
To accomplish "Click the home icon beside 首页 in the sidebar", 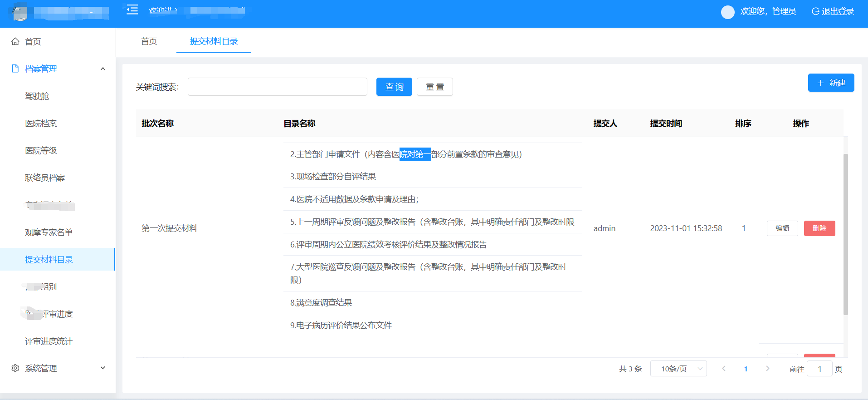I will 15,41.
